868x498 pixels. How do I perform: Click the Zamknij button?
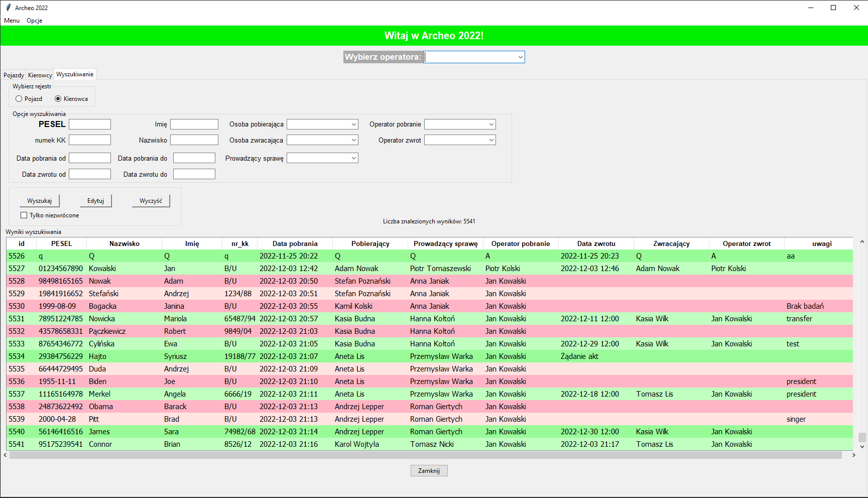pyautogui.click(x=429, y=471)
